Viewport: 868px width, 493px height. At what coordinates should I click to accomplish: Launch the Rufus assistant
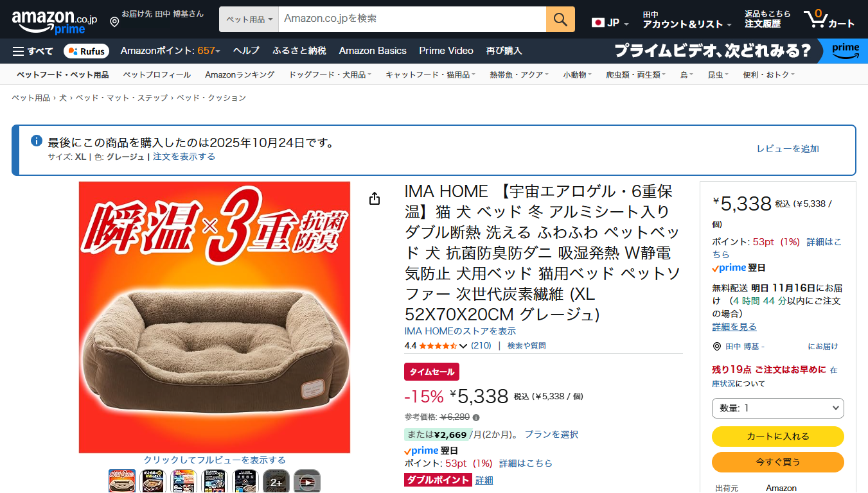coord(87,51)
